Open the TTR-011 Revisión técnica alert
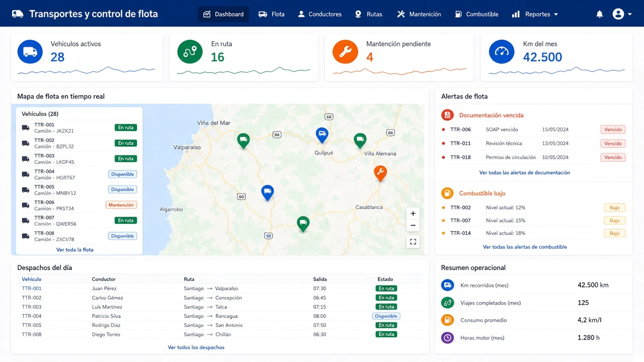 pos(533,143)
